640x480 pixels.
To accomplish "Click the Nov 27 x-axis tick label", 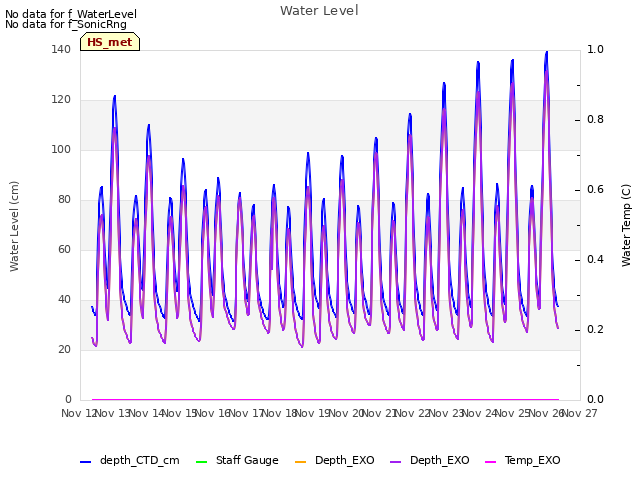I will tap(580, 413).
